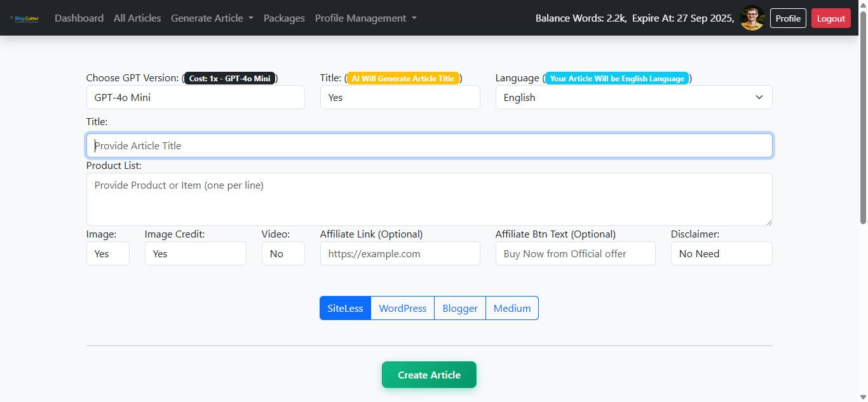Screen dimensions: 868x402
Task: Expand the Generate Article menu
Action: (212, 18)
